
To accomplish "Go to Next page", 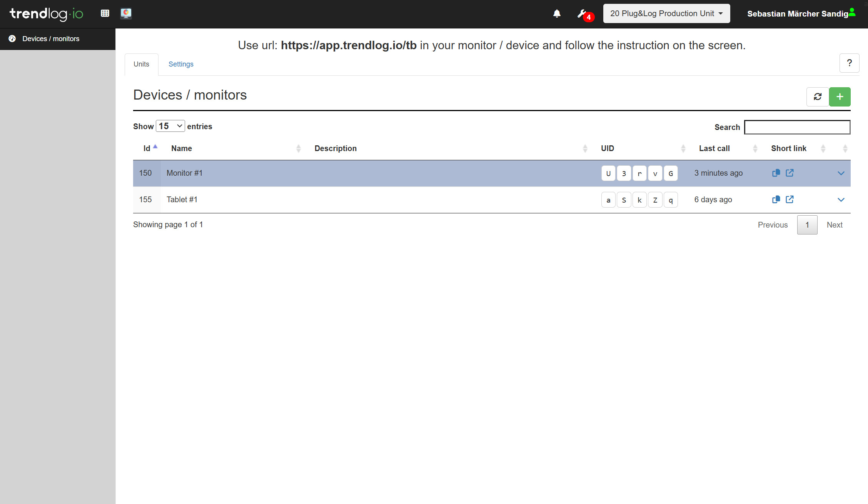I will click(835, 225).
